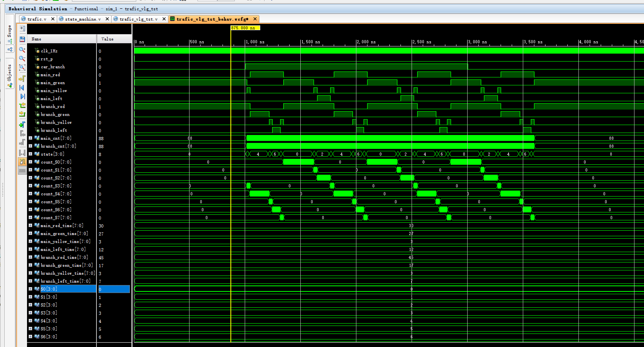Toggle snap to transition mode
This screenshot has width=644, height=347.
coord(22,162)
